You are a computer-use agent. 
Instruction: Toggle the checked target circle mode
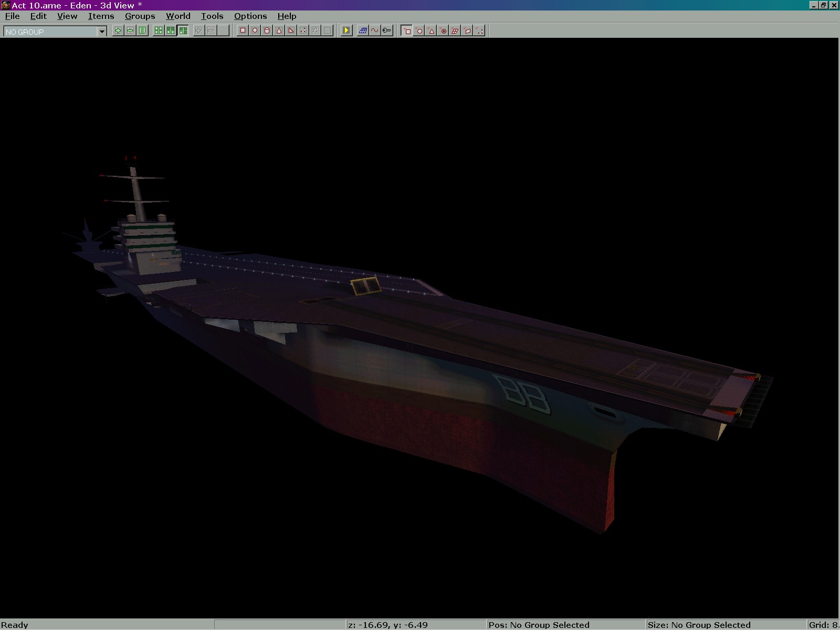pyautogui.click(x=443, y=30)
